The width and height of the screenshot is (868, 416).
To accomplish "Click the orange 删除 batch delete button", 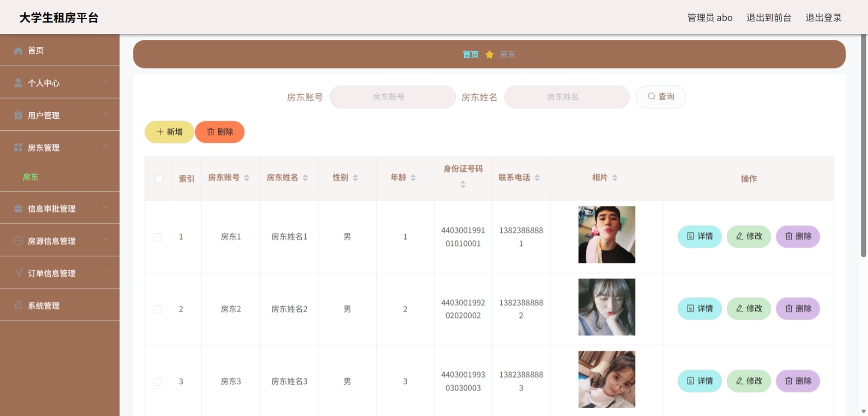I will coord(220,132).
